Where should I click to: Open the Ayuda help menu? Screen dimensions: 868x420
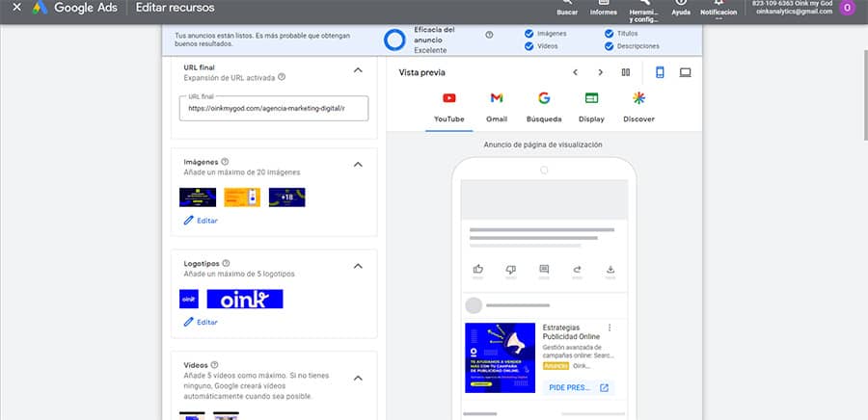pos(681,8)
